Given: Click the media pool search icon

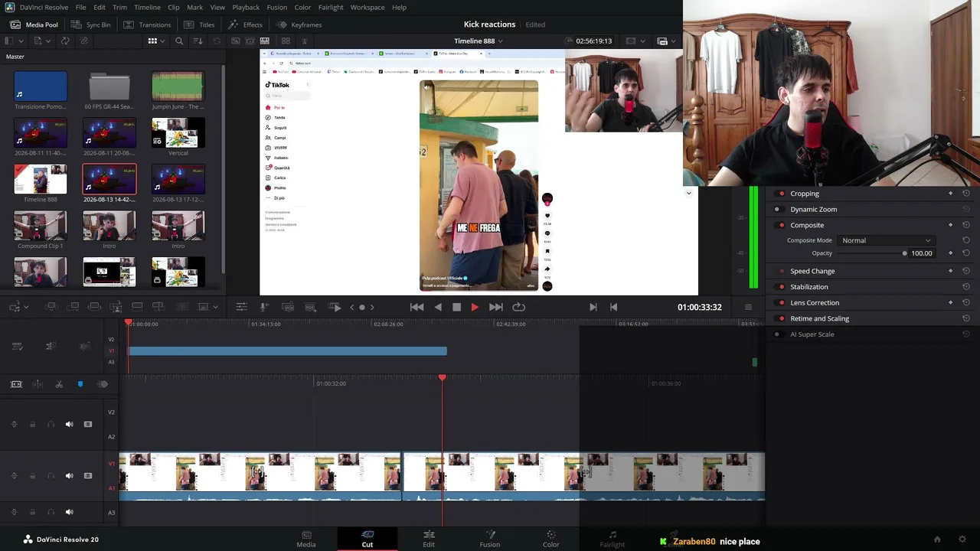Looking at the screenshot, I should [x=179, y=41].
